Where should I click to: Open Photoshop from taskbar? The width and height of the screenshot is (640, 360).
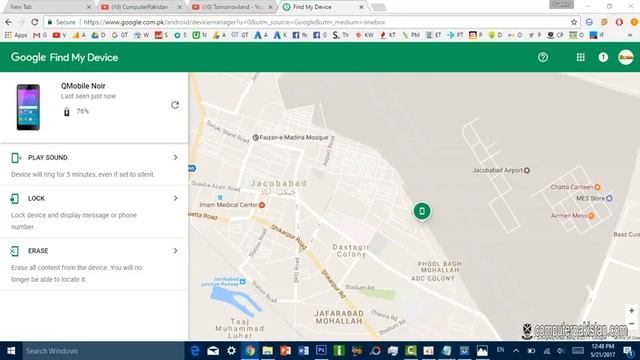pyautogui.click(x=321, y=351)
